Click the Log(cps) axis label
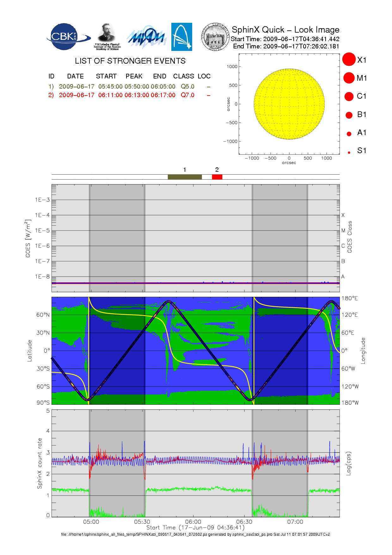 [348, 463]
